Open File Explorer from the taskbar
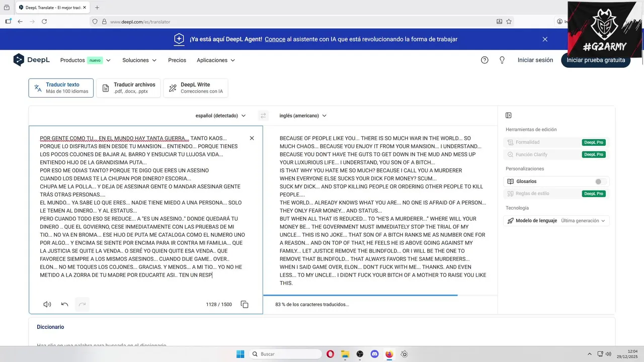The width and height of the screenshot is (644, 362). [345, 354]
